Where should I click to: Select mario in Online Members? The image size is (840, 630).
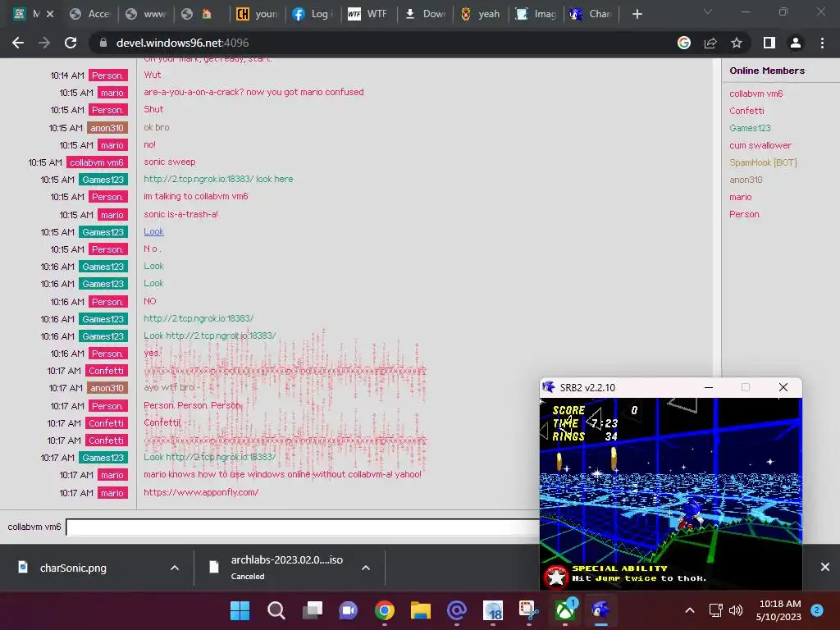[741, 197]
